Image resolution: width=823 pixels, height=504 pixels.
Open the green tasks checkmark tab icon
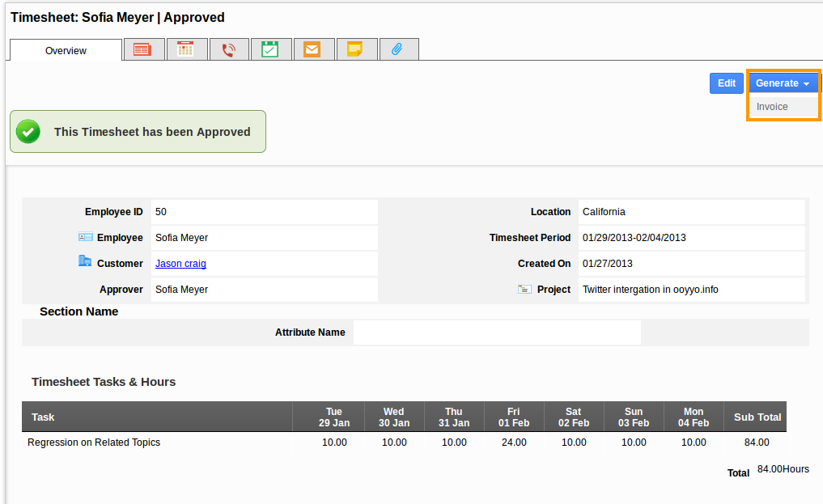(270, 50)
